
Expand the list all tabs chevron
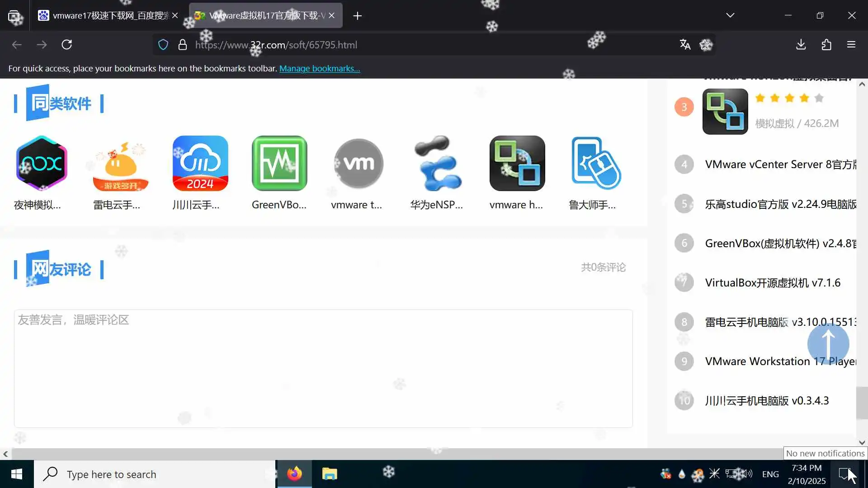click(730, 15)
